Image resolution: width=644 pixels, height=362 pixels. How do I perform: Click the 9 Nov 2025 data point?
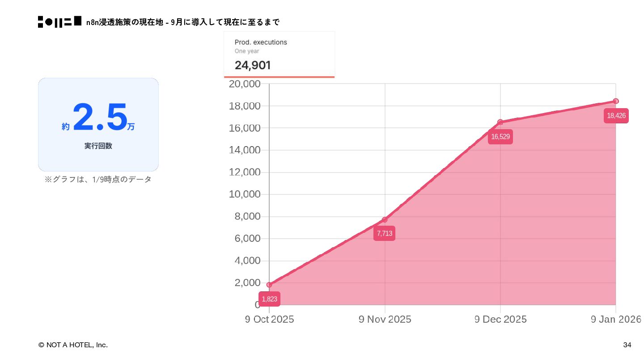point(385,219)
